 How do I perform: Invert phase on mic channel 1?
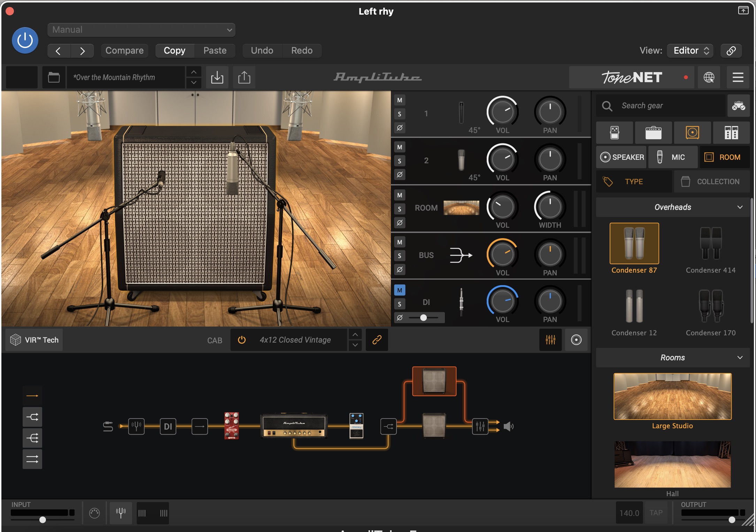[x=400, y=127]
